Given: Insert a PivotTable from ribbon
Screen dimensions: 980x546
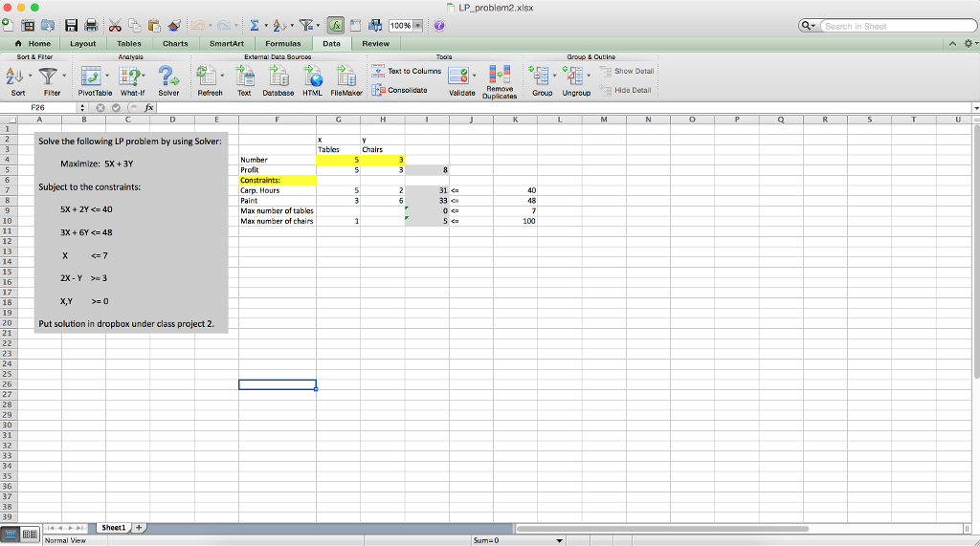Looking at the screenshot, I should coord(91,76).
